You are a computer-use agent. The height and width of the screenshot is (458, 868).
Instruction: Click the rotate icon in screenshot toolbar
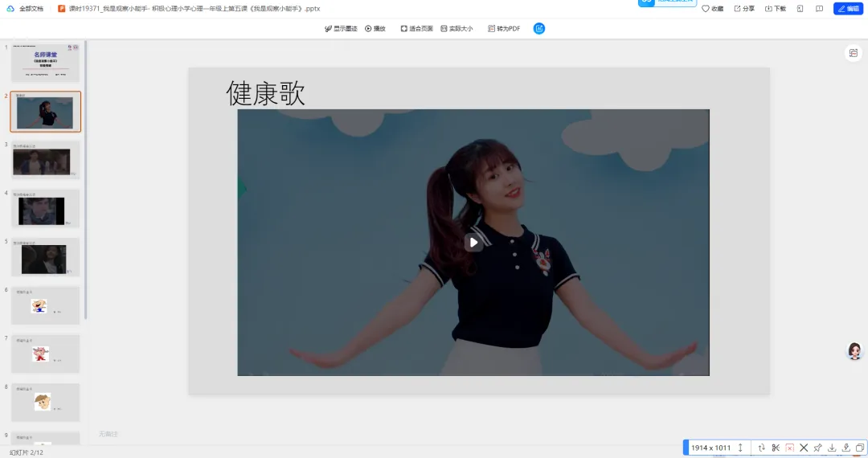coord(762,448)
